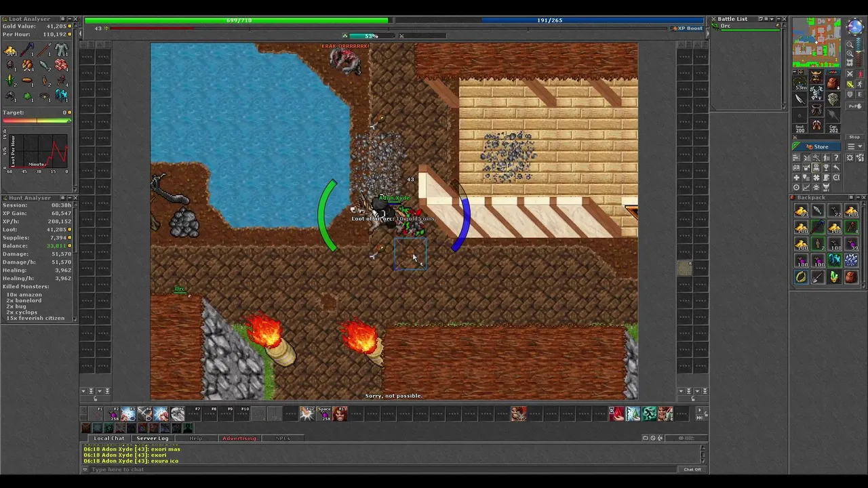Click the minimap compass rose

coord(854,28)
